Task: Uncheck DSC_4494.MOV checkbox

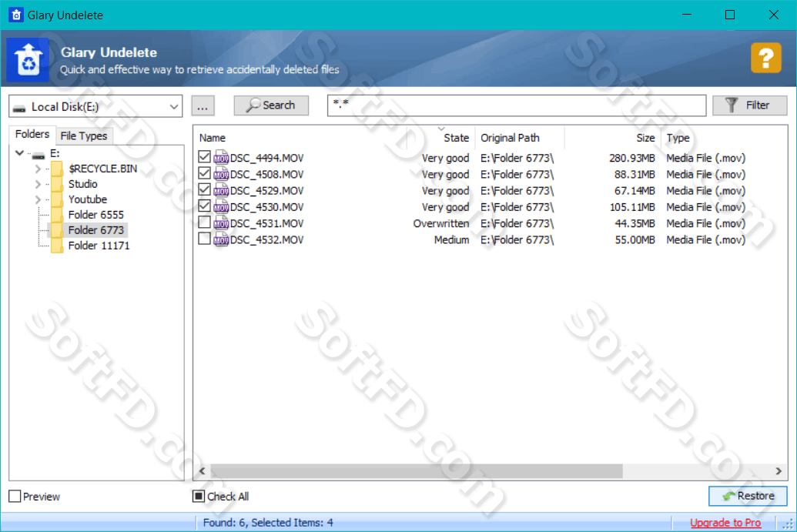Action: coord(204,157)
